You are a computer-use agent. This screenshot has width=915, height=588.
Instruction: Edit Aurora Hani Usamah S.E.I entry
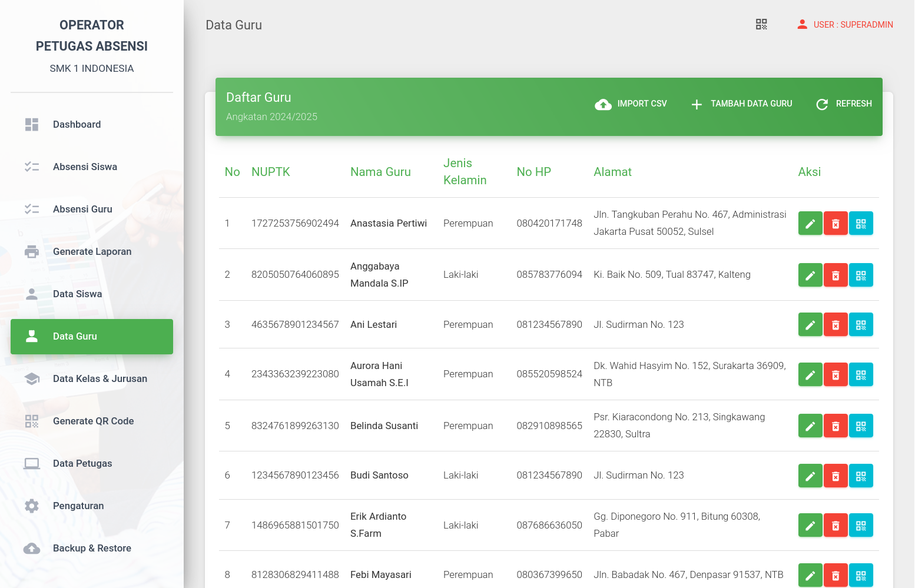[810, 374]
